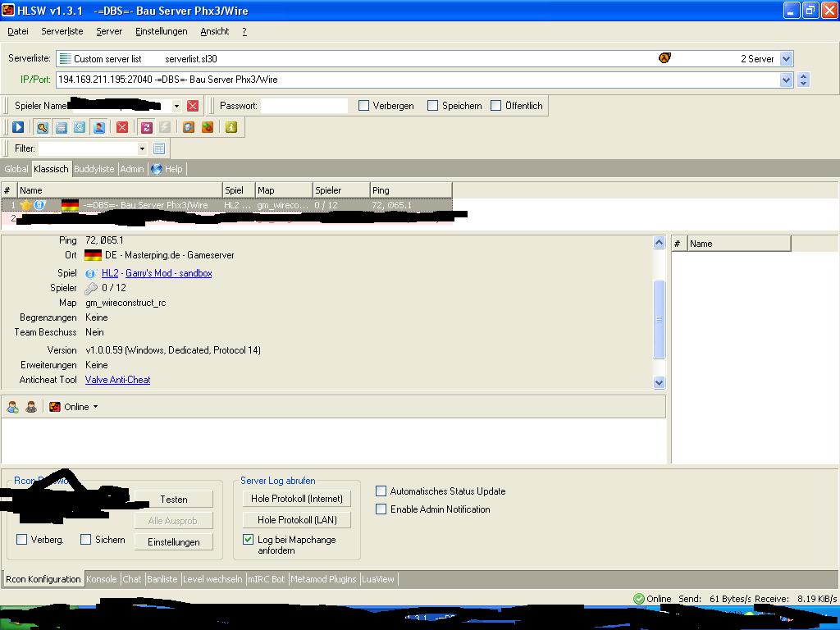Uncheck Log bei Mapchange anfordern
840x630 pixels.
coord(249,540)
